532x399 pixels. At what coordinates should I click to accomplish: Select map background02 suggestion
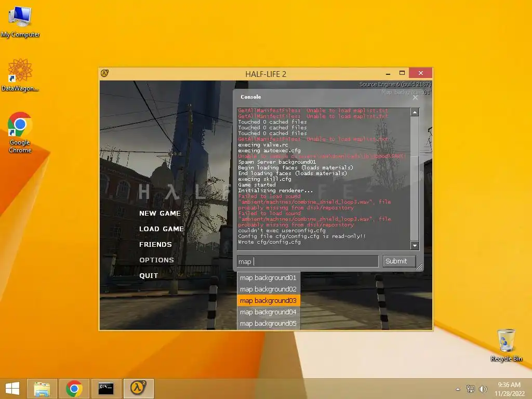[269, 289]
